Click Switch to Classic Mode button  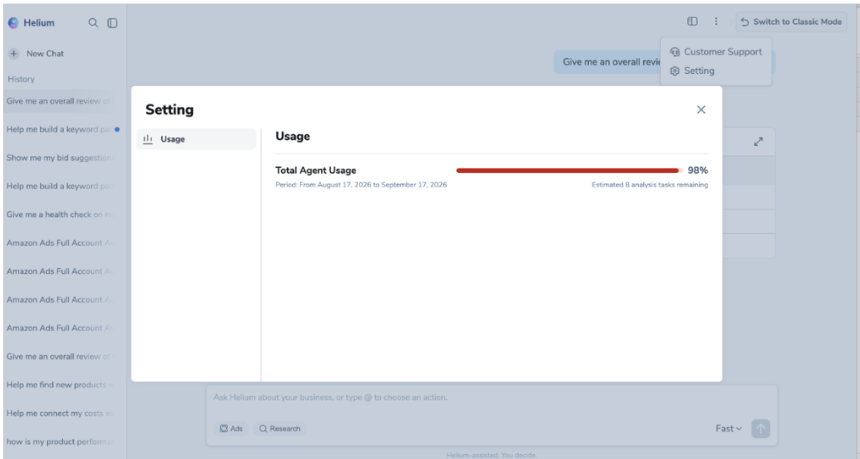pos(791,22)
